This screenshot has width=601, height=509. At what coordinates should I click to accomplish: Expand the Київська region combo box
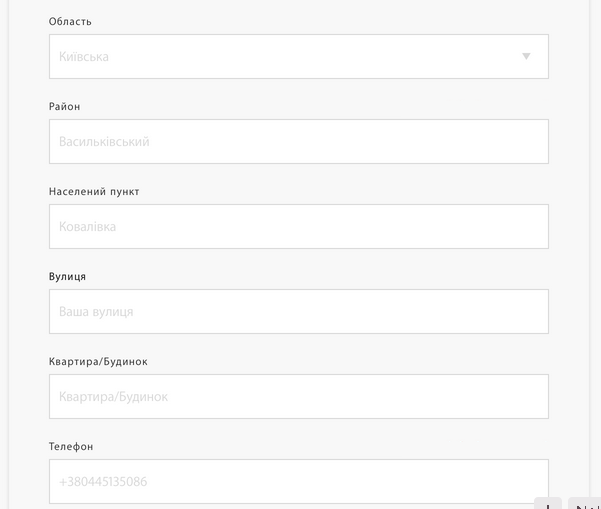[x=298, y=57]
